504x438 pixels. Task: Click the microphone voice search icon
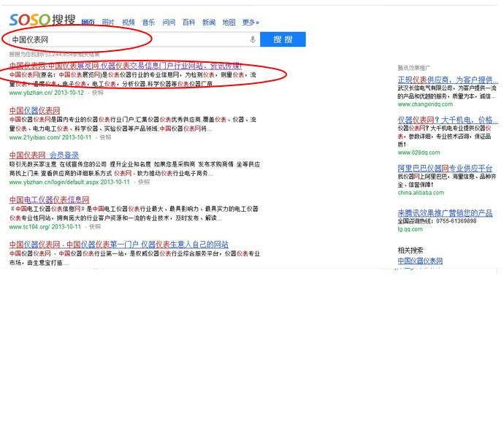[253, 39]
